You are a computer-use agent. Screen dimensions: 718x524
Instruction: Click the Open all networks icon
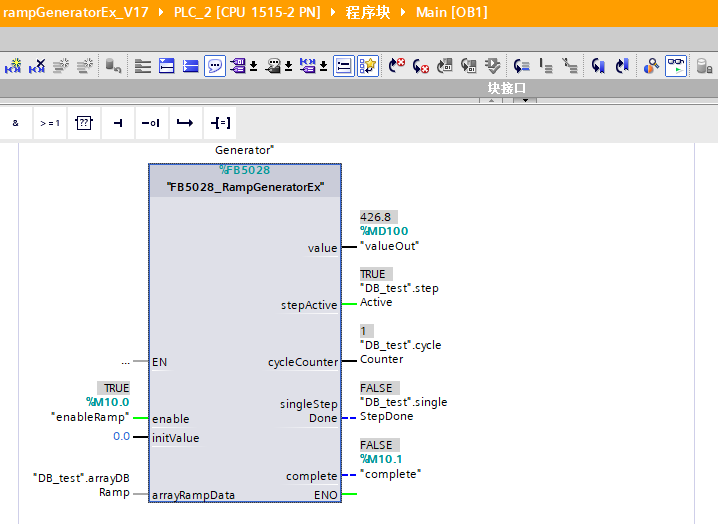click(143, 66)
